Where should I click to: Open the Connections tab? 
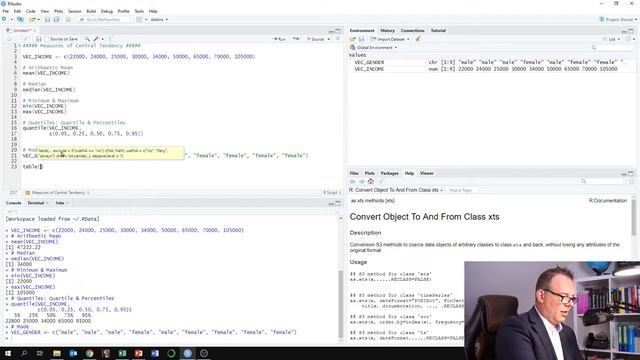pos(412,31)
